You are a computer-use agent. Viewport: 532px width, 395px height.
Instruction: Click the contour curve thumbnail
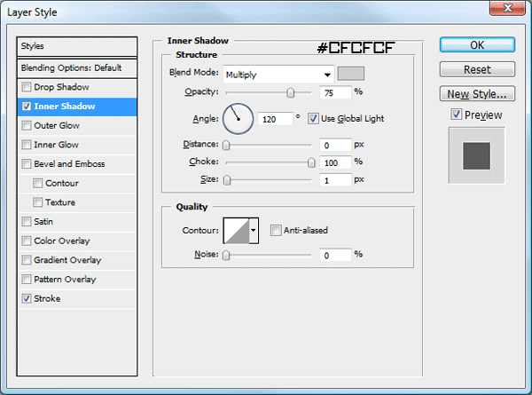click(x=237, y=231)
